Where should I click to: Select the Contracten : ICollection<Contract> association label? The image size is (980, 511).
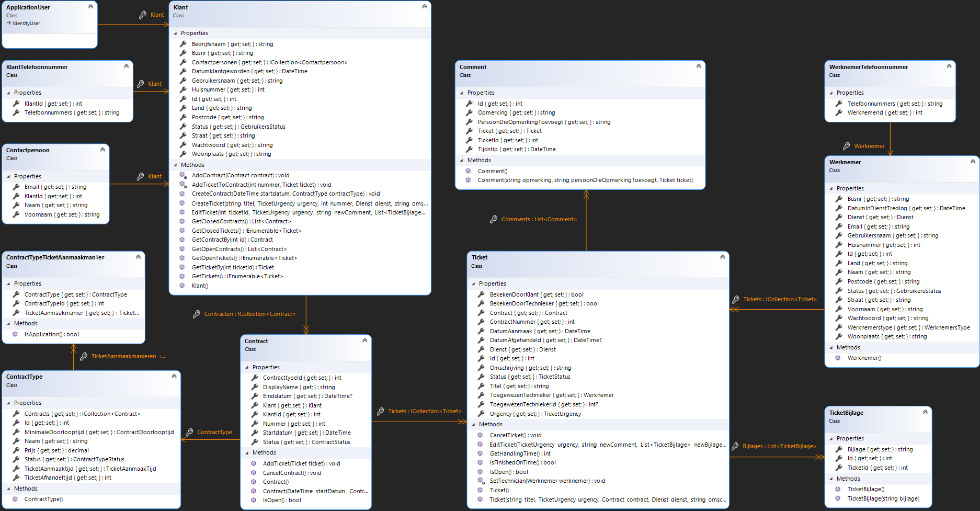(250, 314)
